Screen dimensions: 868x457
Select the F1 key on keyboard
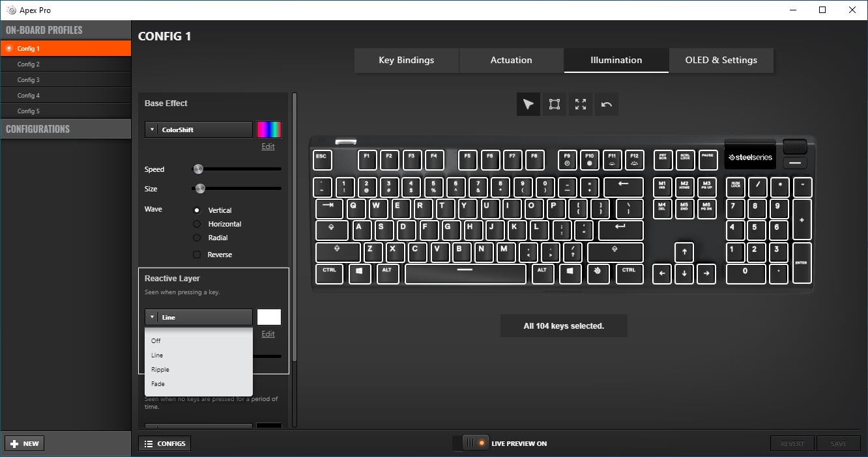pos(367,159)
